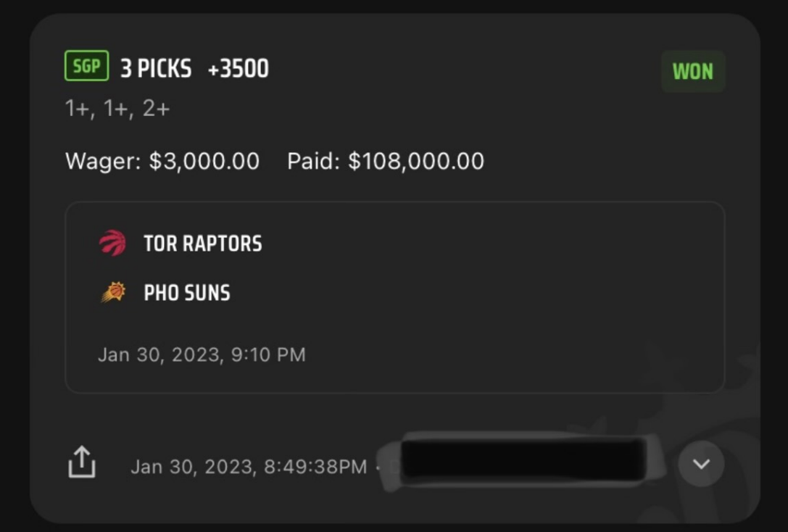Image resolution: width=788 pixels, height=532 pixels.
Task: Click the Phoenix Suns logo
Action: click(113, 292)
